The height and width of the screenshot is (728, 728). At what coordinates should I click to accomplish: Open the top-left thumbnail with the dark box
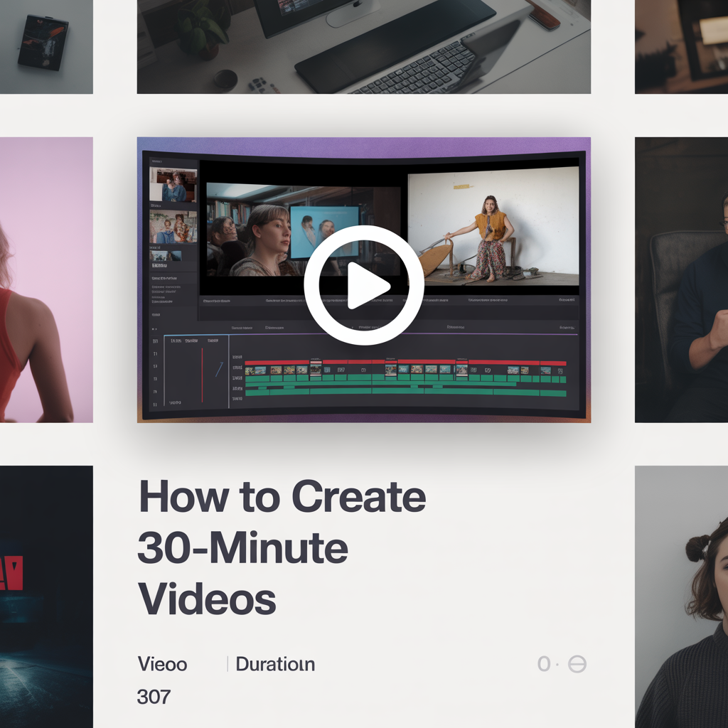(46, 46)
